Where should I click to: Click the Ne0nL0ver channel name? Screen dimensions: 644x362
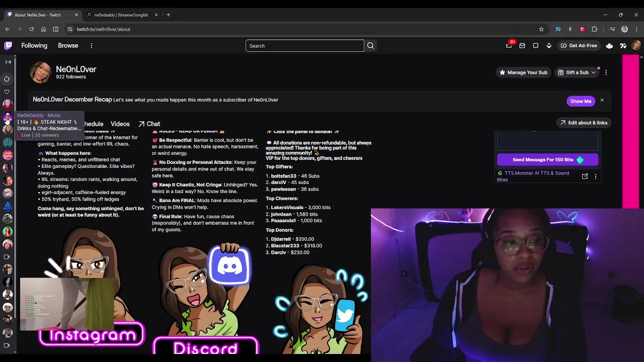(76, 69)
